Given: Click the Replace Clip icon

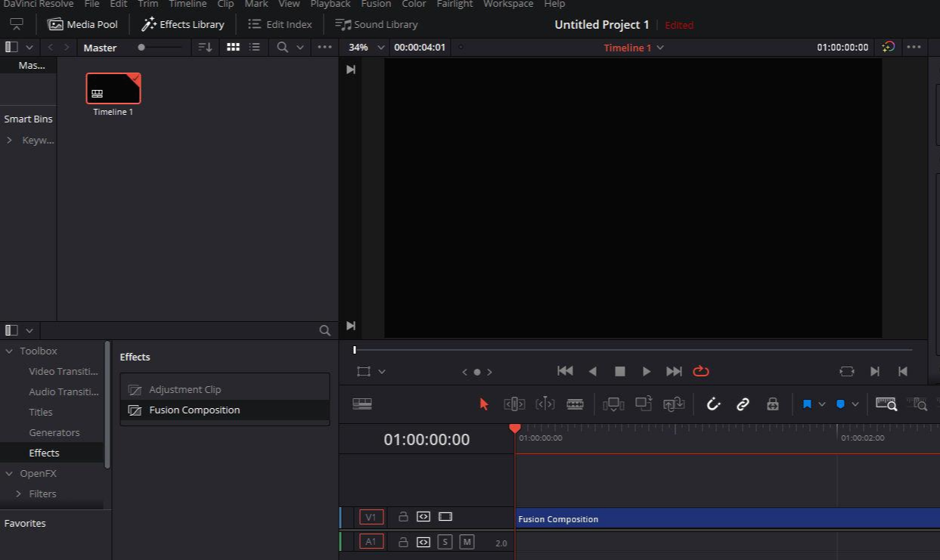Looking at the screenshot, I should (x=674, y=404).
